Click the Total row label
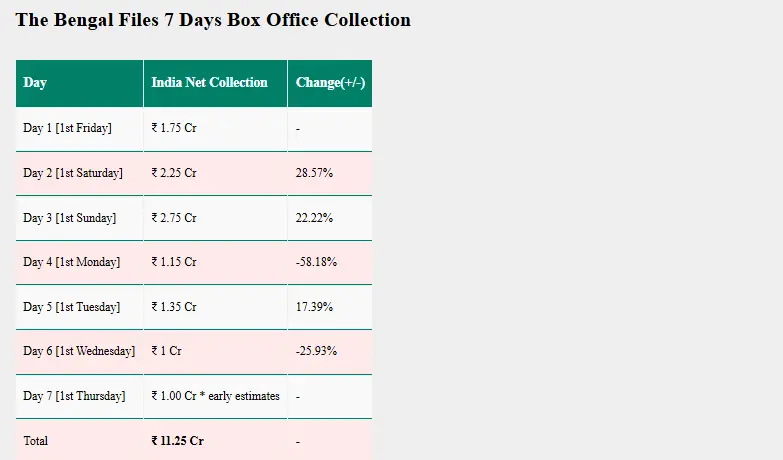Image resolution: width=783 pixels, height=460 pixels. pos(35,441)
